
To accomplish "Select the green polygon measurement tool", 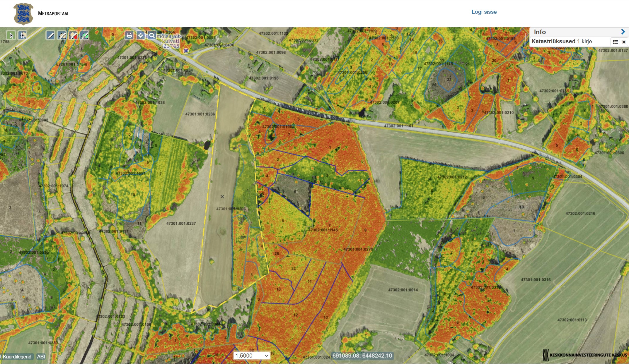I will 84,36.
